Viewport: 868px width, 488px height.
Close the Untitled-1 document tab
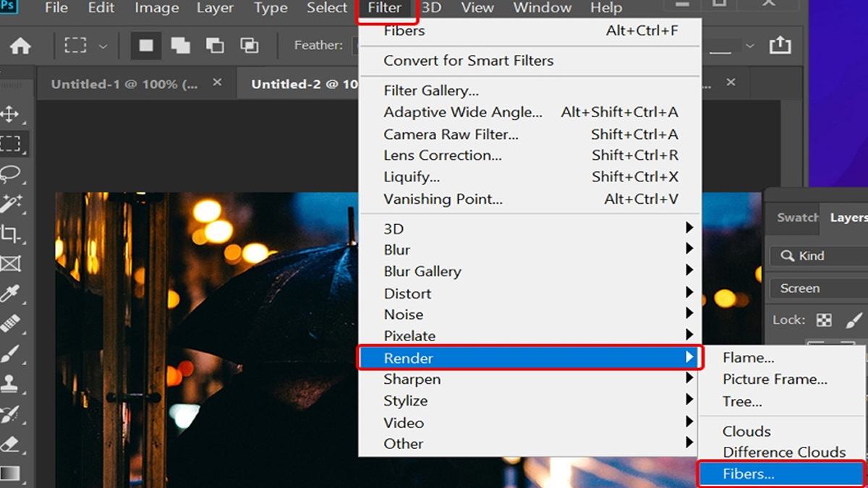coord(217,83)
